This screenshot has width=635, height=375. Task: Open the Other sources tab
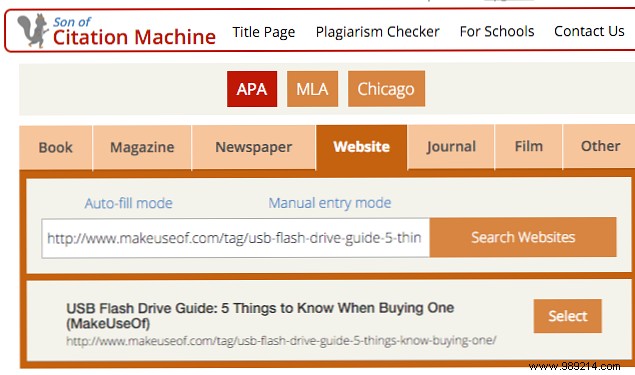pyautogui.click(x=600, y=147)
